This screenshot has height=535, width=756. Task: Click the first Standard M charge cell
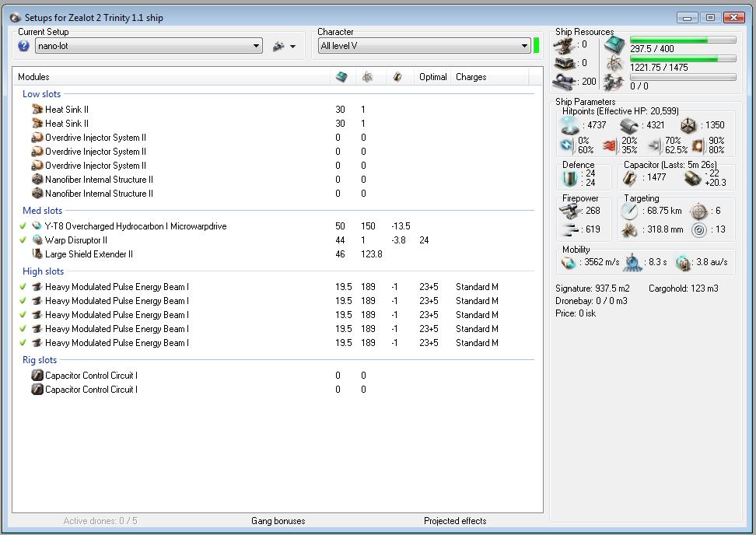(x=477, y=287)
